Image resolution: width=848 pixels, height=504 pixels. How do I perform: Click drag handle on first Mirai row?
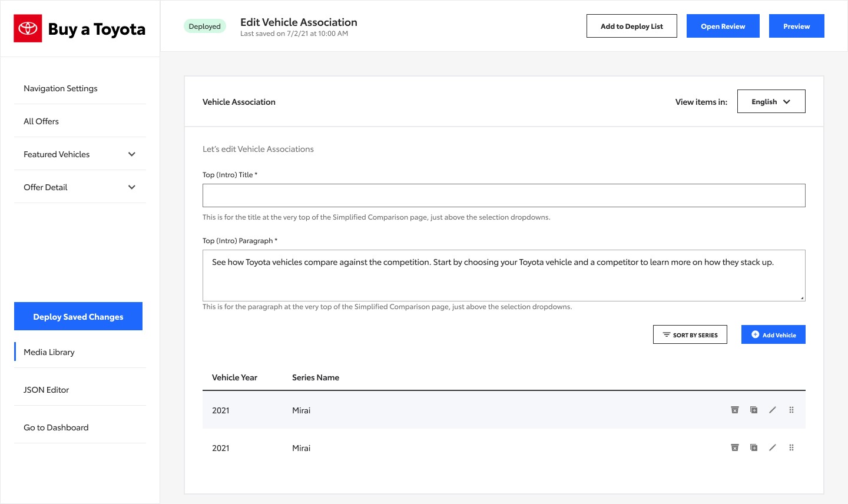click(x=791, y=410)
